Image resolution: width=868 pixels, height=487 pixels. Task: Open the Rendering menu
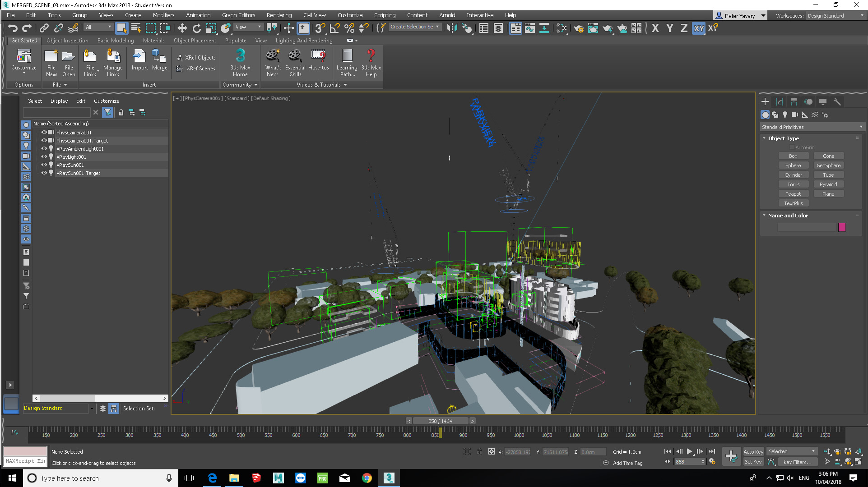coord(279,15)
